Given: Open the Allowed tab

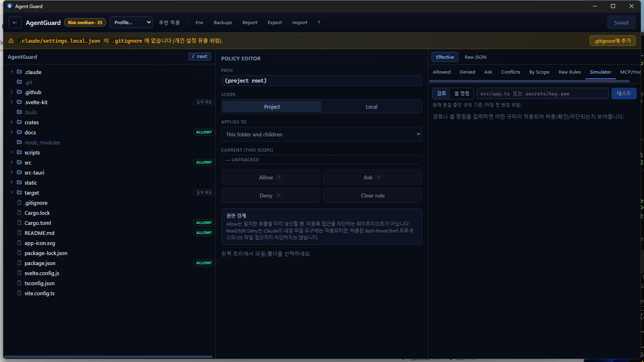Looking at the screenshot, I should (442, 72).
